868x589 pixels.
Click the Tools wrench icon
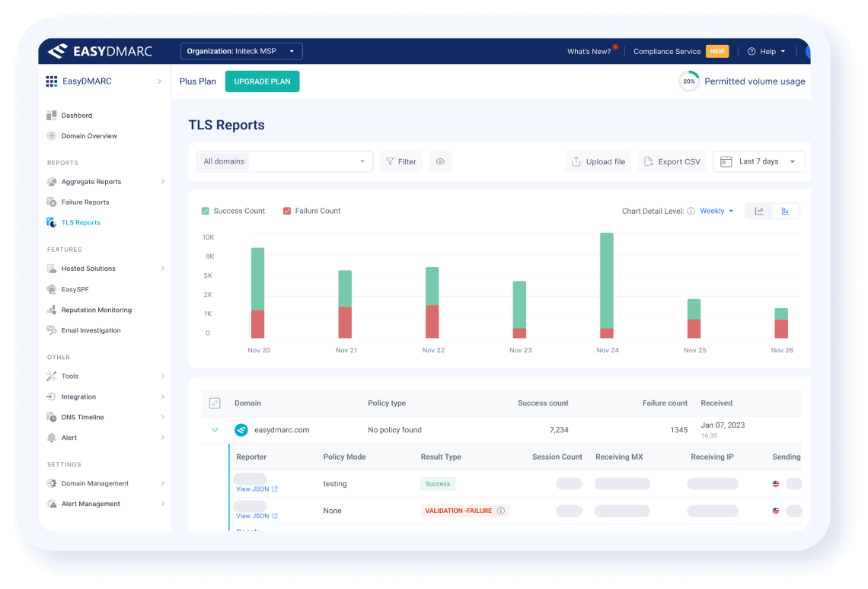pos(52,376)
